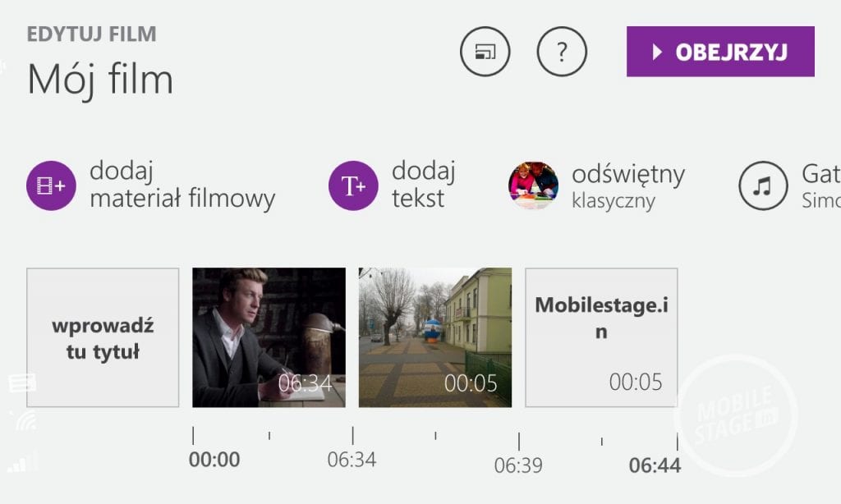Select the 'Mobilestage.in' ending card
This screenshot has height=504, width=841.
(601, 337)
